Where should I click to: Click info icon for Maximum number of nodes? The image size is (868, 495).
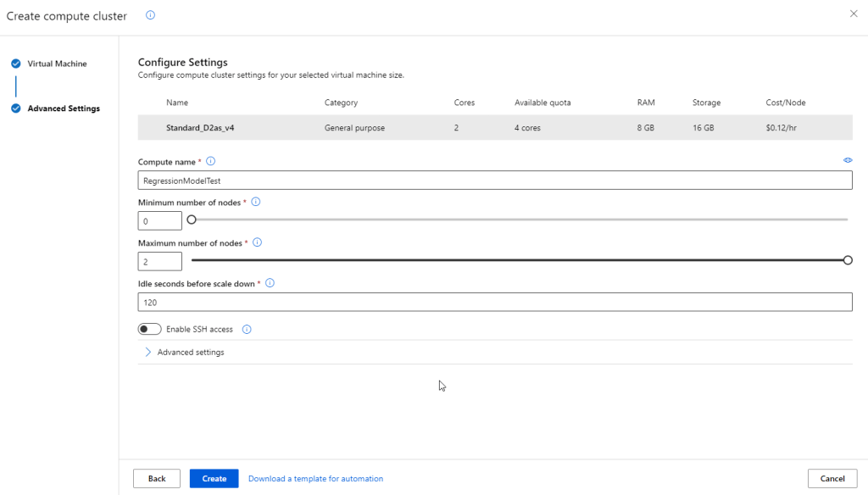[257, 242]
